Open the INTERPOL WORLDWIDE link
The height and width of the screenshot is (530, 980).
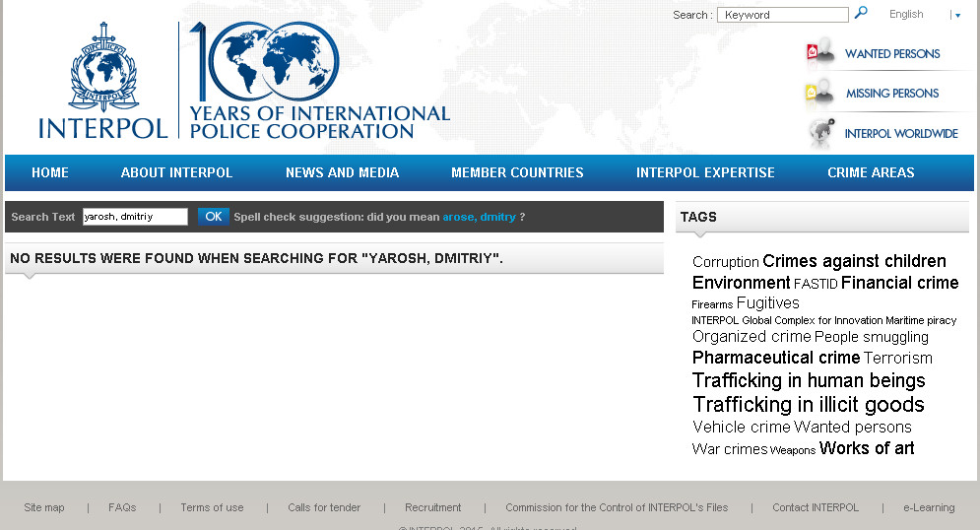(x=901, y=134)
